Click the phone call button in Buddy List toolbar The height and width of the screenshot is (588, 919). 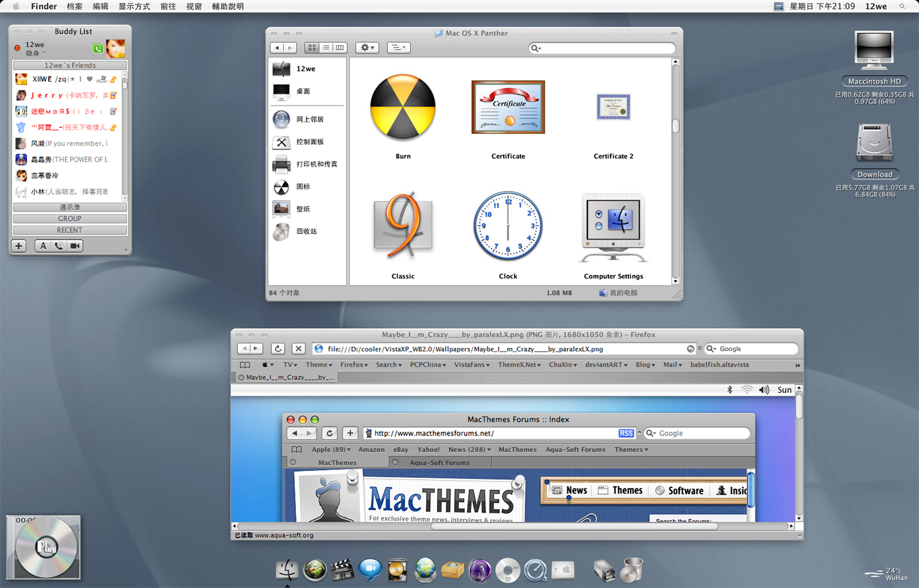59,246
